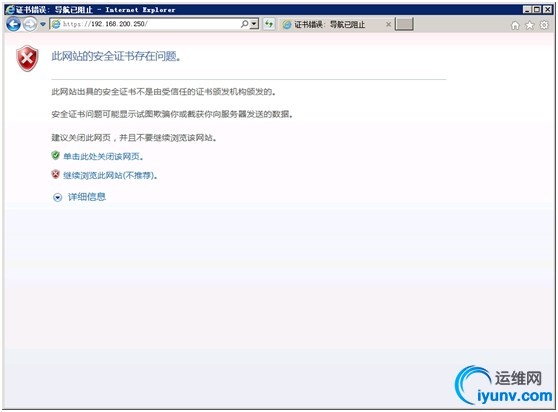Click text 建议关闭此网页，并且不要继续浏览该网站
The width and height of the screenshot is (558, 412).
(134, 138)
